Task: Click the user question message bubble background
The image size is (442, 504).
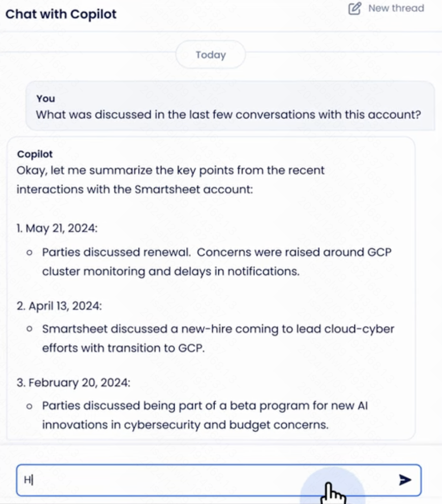Action: point(230,106)
